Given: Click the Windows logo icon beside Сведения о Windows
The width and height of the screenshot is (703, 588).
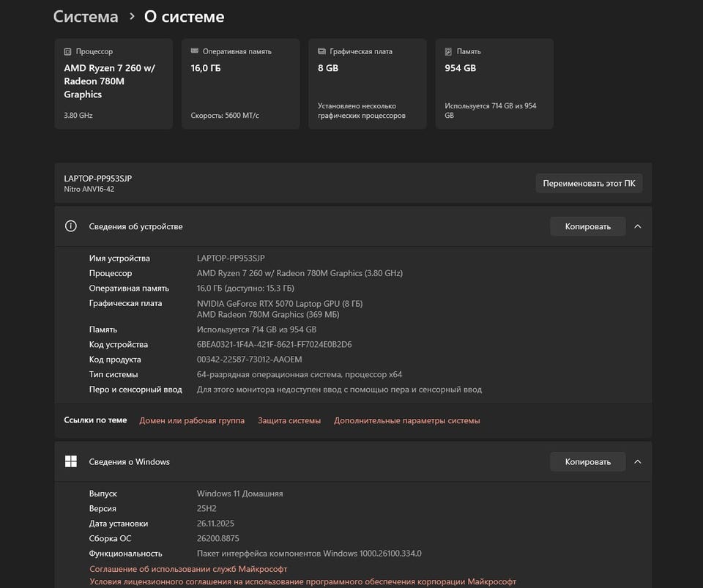Looking at the screenshot, I should pos(71,461).
